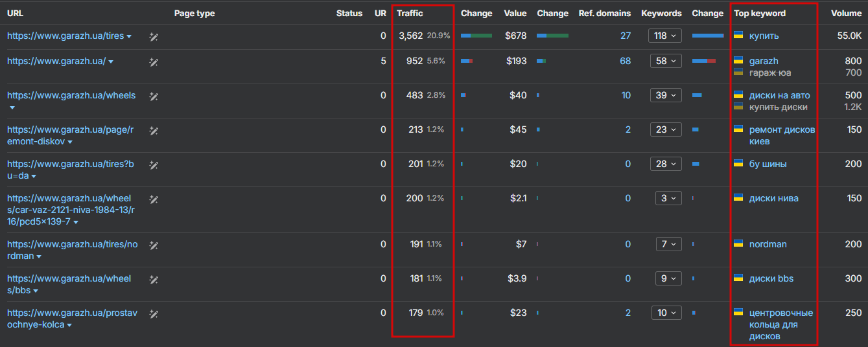Click magic wand icon in homepage row

coord(154,62)
